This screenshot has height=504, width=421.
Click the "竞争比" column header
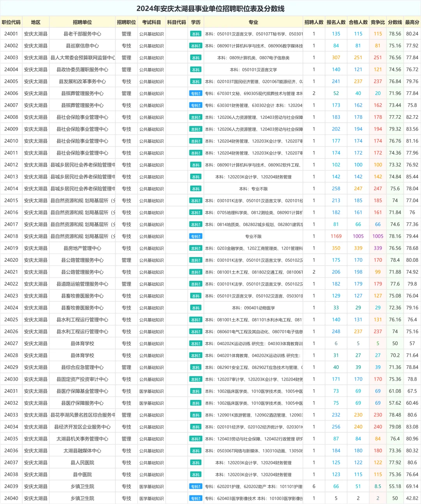pyautogui.click(x=378, y=22)
